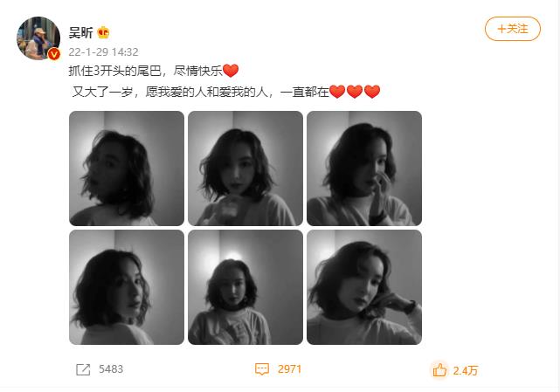Open the user's profile avatar
560x392 pixels.
pos(38,38)
